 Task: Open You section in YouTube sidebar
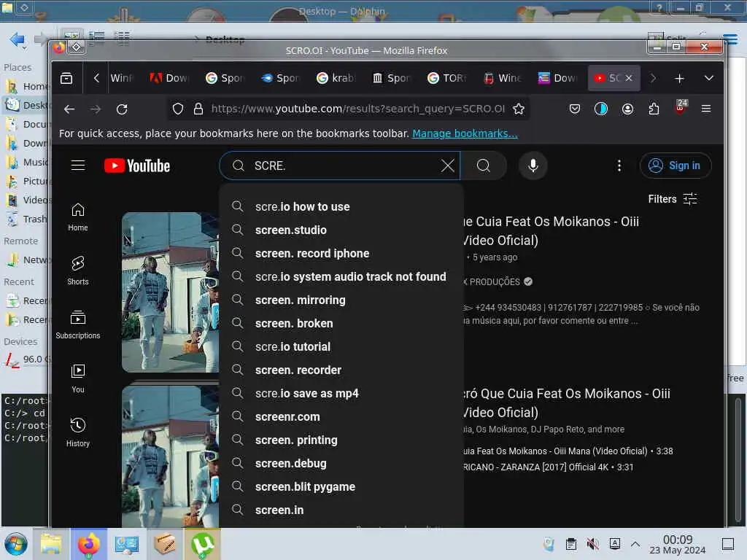pos(77,378)
